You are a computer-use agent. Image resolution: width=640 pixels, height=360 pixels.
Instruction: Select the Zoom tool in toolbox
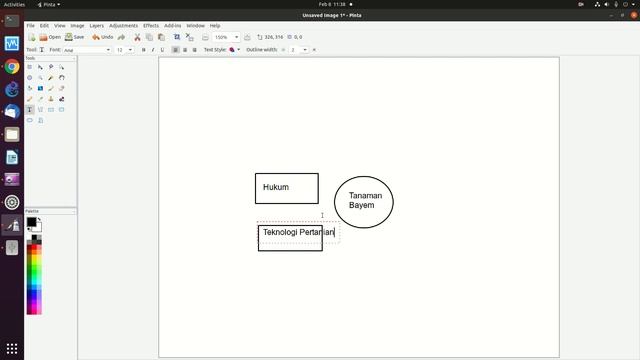pos(40,78)
